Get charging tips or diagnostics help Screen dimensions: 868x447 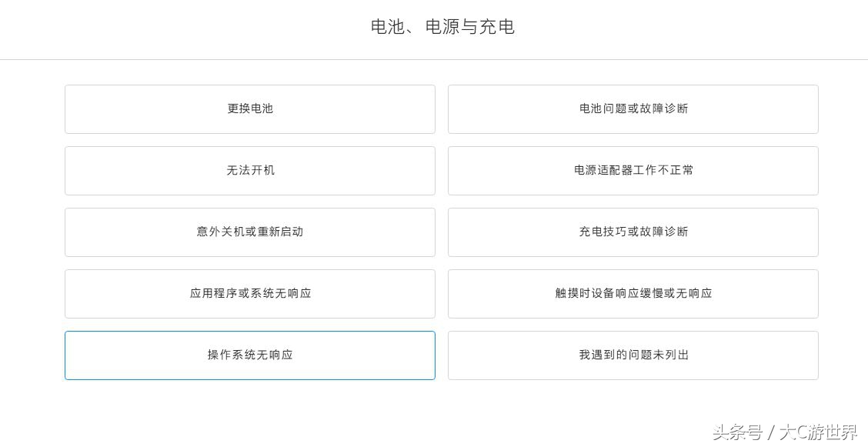click(x=633, y=232)
